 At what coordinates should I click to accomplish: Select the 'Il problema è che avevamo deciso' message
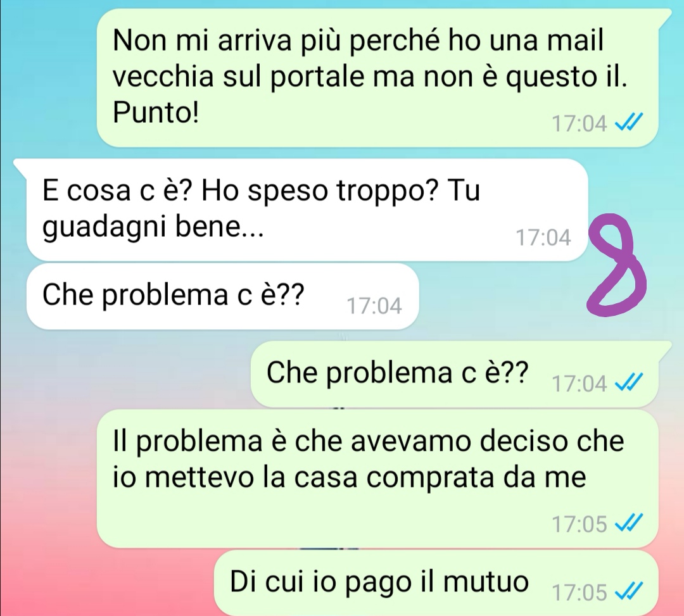point(377,478)
